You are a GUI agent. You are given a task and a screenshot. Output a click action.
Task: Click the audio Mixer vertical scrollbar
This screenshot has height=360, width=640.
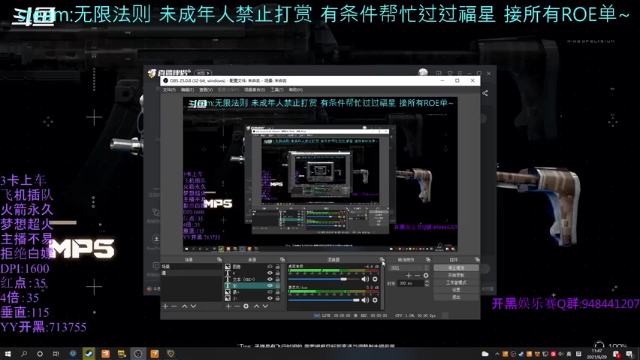383,286
